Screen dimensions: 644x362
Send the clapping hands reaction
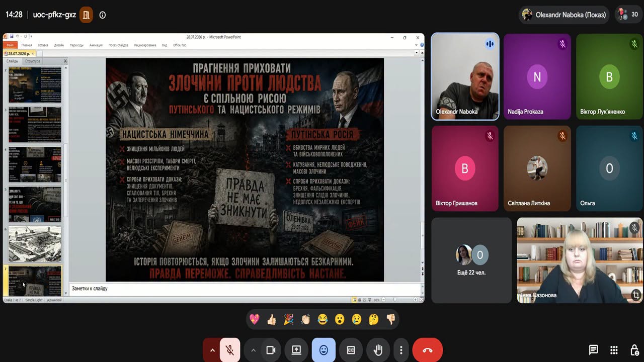coord(305,319)
